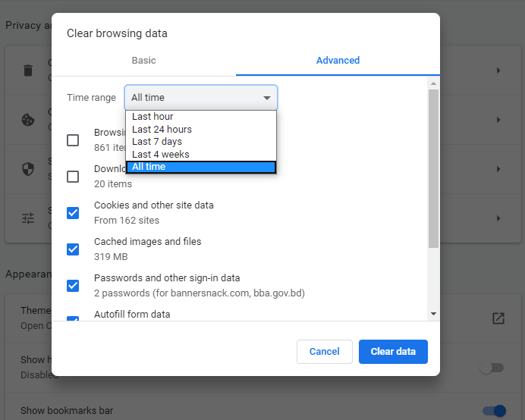Click the Cancel button
Screen dimensions: 525x420
[324, 352]
